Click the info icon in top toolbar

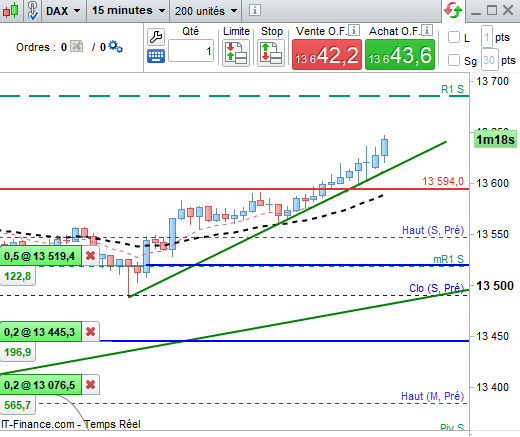255,10
